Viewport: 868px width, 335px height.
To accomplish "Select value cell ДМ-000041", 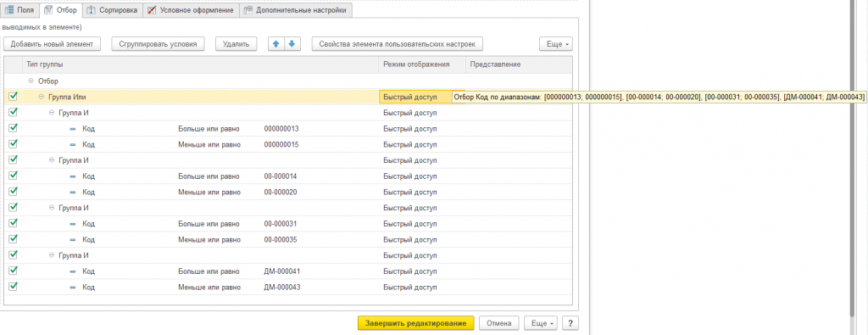I will (282, 272).
